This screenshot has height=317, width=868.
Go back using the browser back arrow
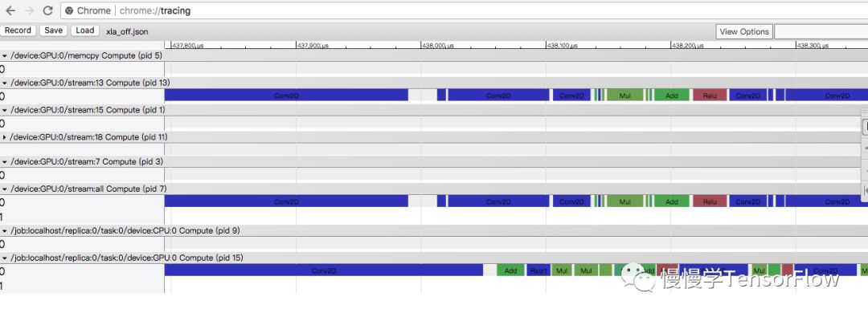pyautogui.click(x=10, y=10)
